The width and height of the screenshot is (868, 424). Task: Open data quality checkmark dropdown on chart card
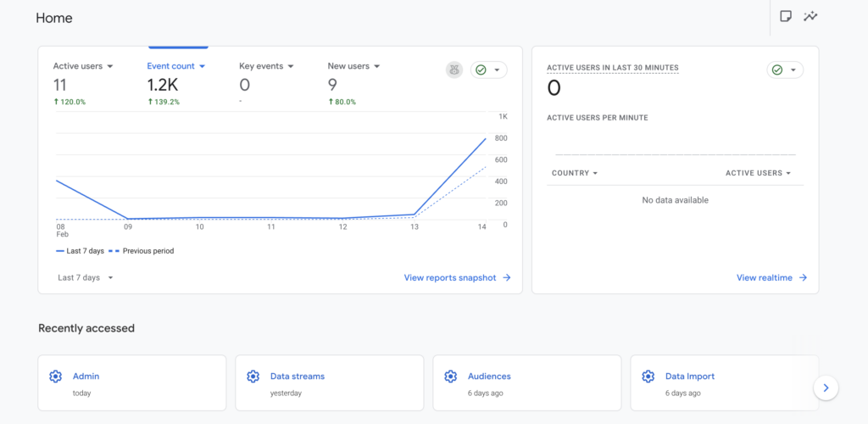(488, 70)
